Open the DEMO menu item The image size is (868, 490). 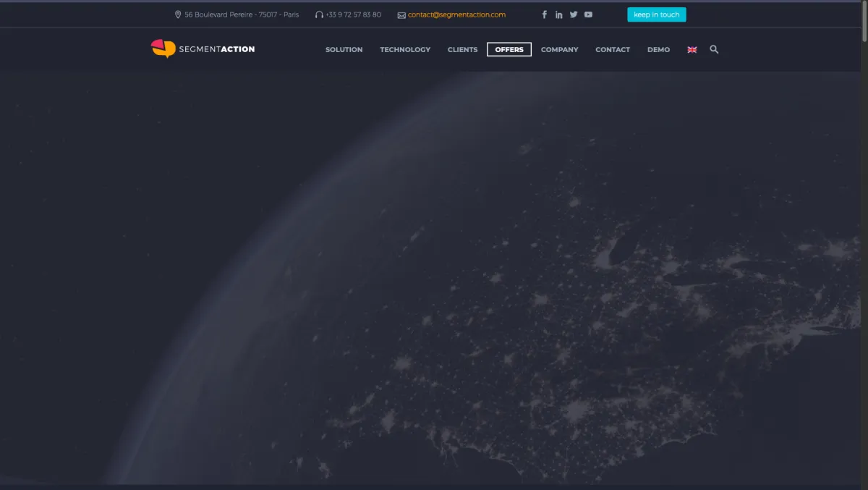(x=659, y=49)
